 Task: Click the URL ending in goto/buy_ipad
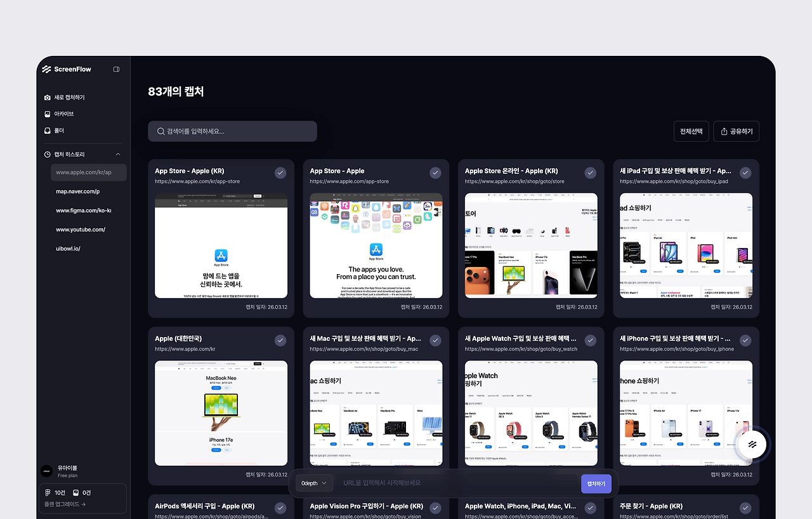click(x=674, y=181)
